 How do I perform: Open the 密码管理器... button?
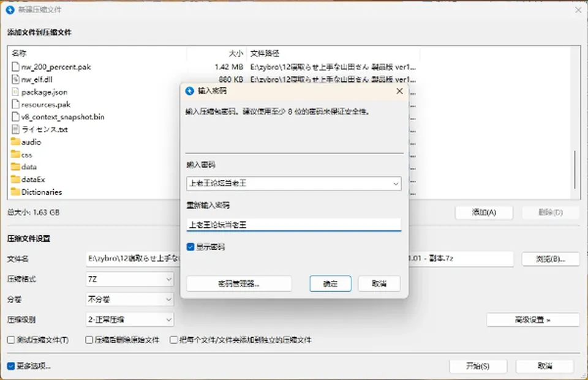coord(239,284)
